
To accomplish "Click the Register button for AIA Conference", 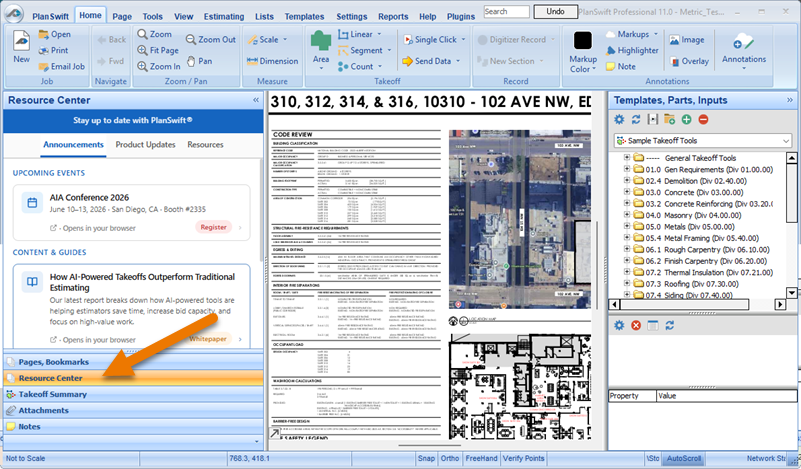I will coord(214,227).
